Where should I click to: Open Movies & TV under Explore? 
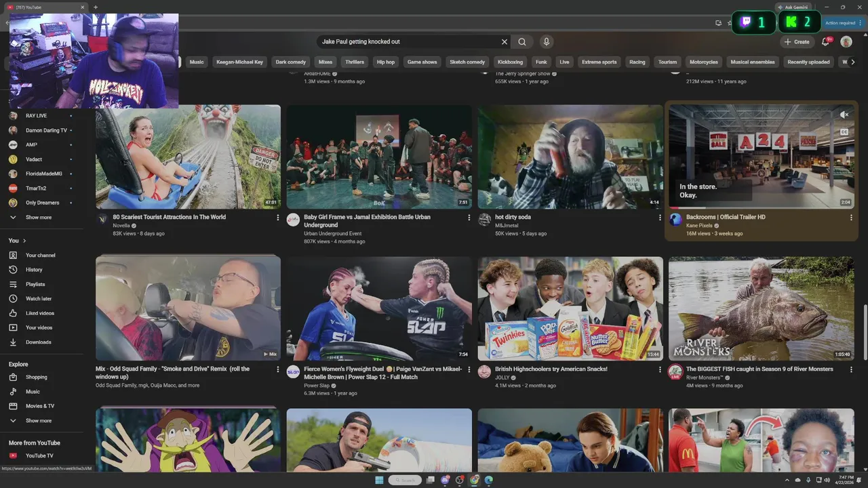tap(41, 406)
